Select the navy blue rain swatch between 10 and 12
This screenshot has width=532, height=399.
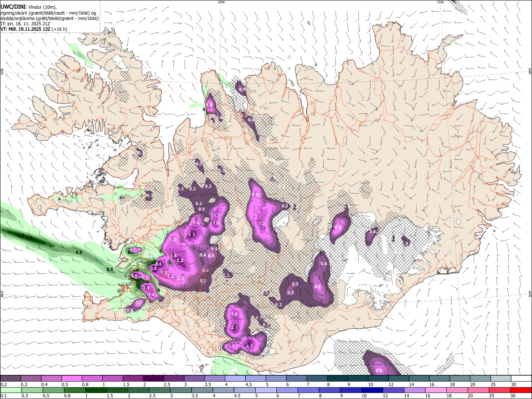pyautogui.click(x=372, y=390)
